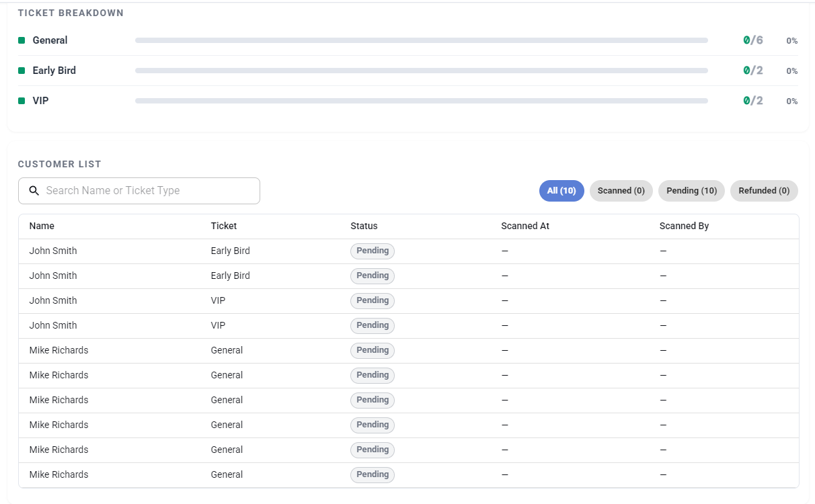Screen dimensions: 815x504
Task: Switch to the Scanned (0) filter
Action: pyautogui.click(x=621, y=191)
